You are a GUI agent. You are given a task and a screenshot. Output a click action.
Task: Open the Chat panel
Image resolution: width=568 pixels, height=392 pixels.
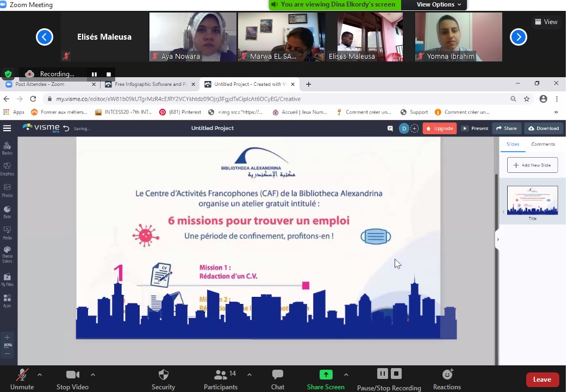[277, 375]
